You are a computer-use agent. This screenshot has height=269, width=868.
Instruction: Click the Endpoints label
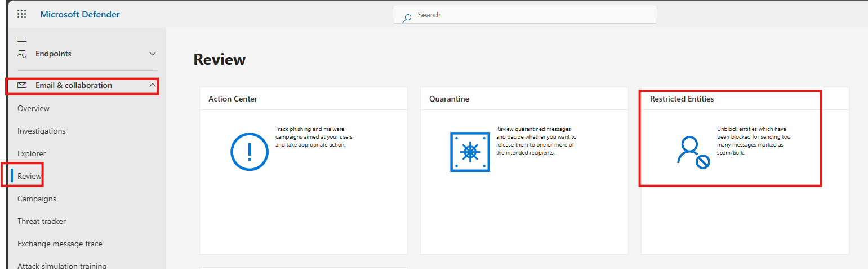click(x=54, y=54)
